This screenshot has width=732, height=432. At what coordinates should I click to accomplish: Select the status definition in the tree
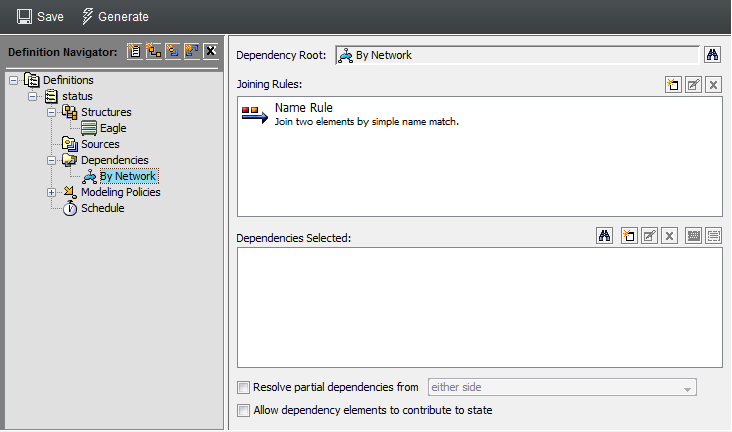[77, 96]
